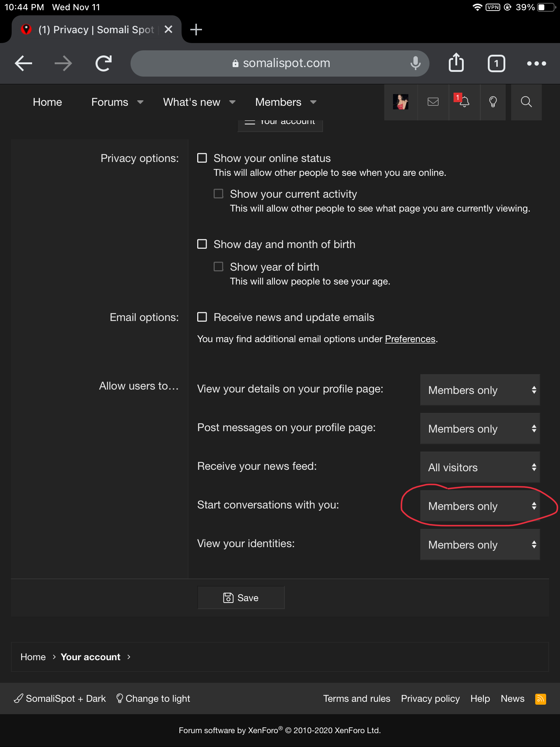Expand the View your identities dropdown
The image size is (560, 747).
coord(480,545)
